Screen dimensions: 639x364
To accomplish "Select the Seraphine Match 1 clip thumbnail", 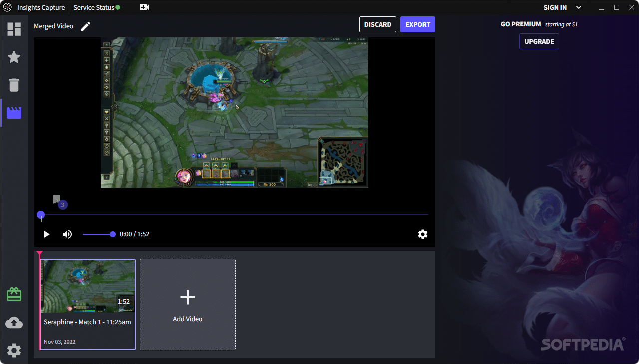I will pos(88,286).
